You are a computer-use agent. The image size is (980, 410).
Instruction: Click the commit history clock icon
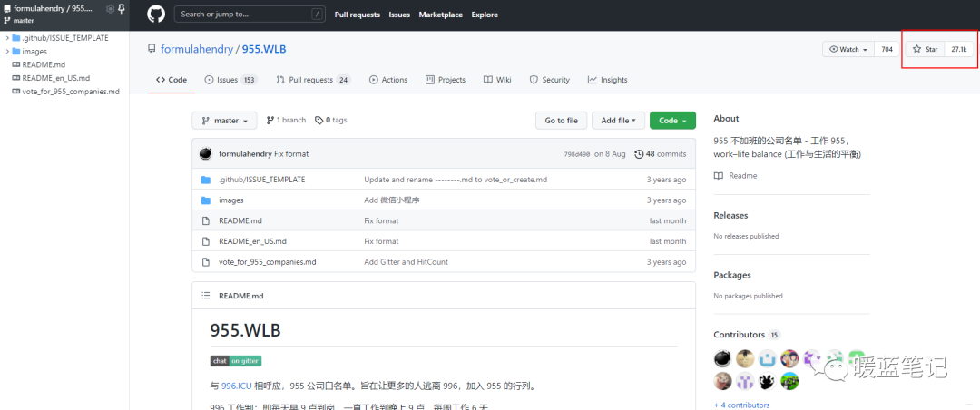639,154
